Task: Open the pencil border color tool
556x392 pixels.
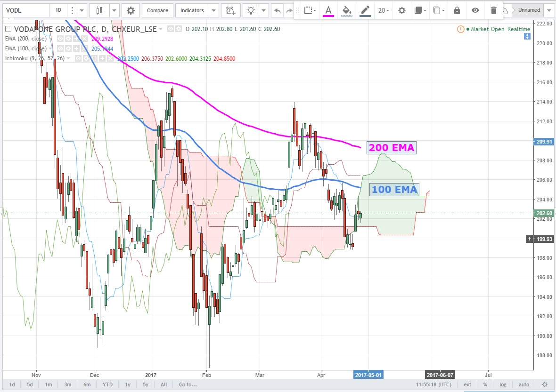Action: [x=365, y=11]
